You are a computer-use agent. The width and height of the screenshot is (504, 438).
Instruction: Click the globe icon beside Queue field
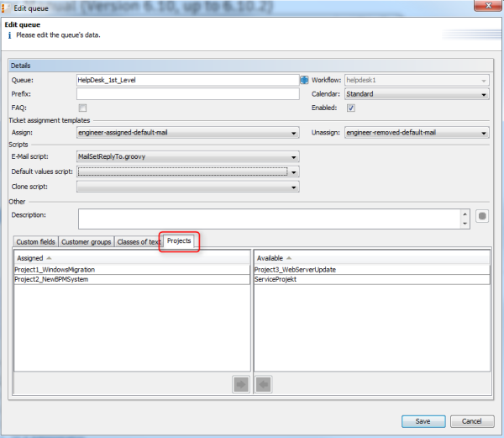(304, 81)
